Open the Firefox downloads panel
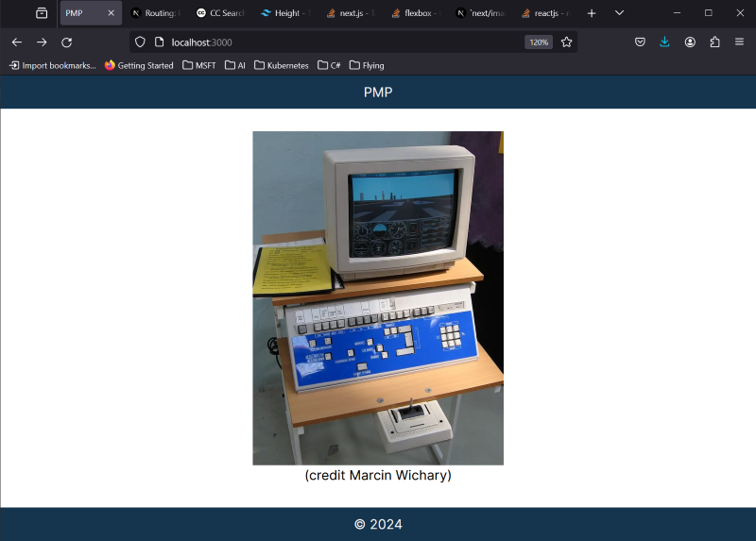Screen dimensions: 756x541 pyautogui.click(x=664, y=42)
